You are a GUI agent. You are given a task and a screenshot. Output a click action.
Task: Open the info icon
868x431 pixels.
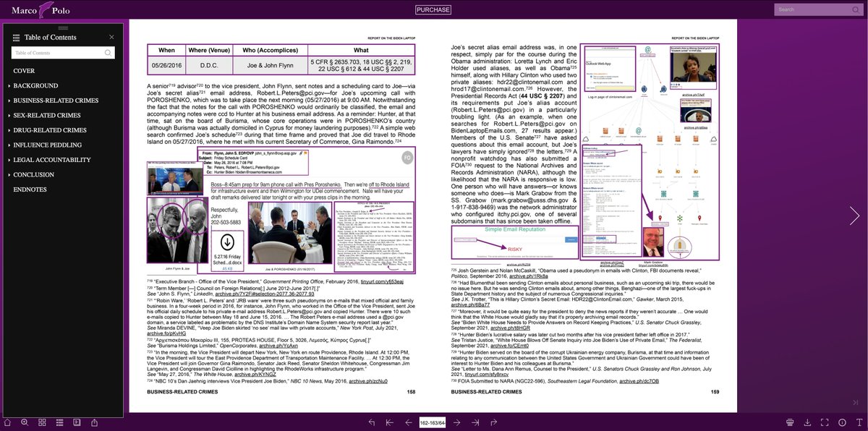pos(842,422)
